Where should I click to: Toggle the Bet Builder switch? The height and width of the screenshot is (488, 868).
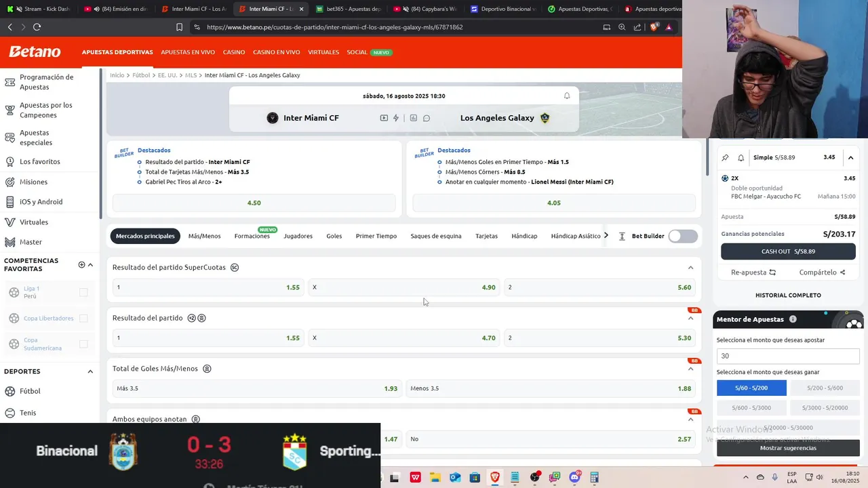pos(682,236)
